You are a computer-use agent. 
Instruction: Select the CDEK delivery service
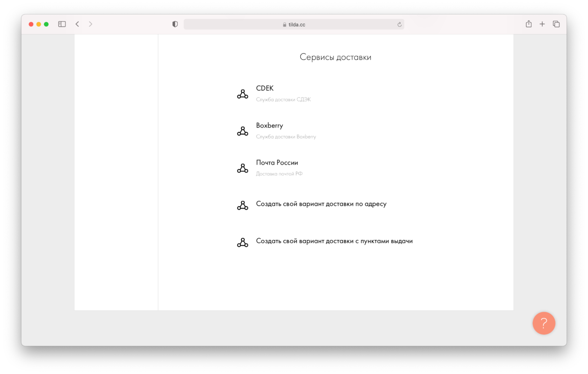point(265,88)
